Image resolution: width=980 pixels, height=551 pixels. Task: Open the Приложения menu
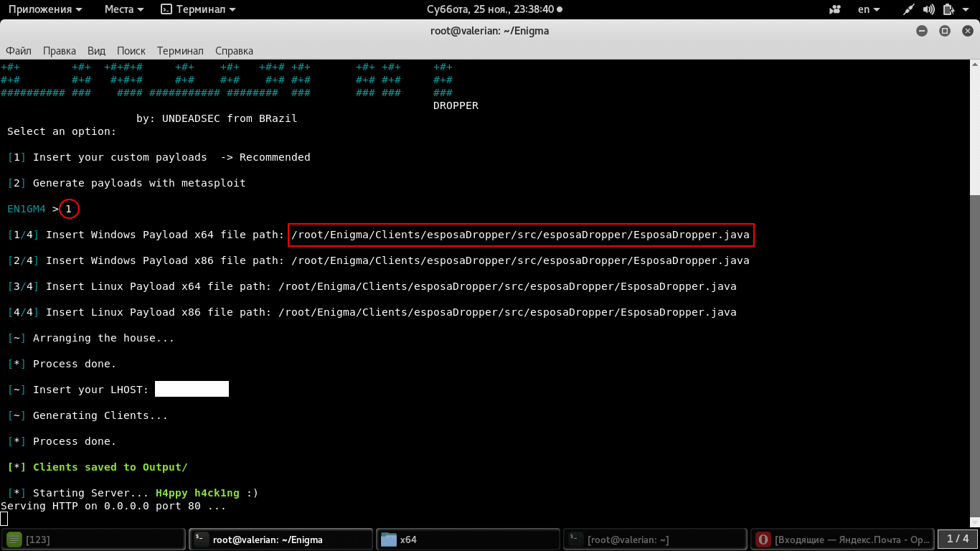tap(43, 9)
